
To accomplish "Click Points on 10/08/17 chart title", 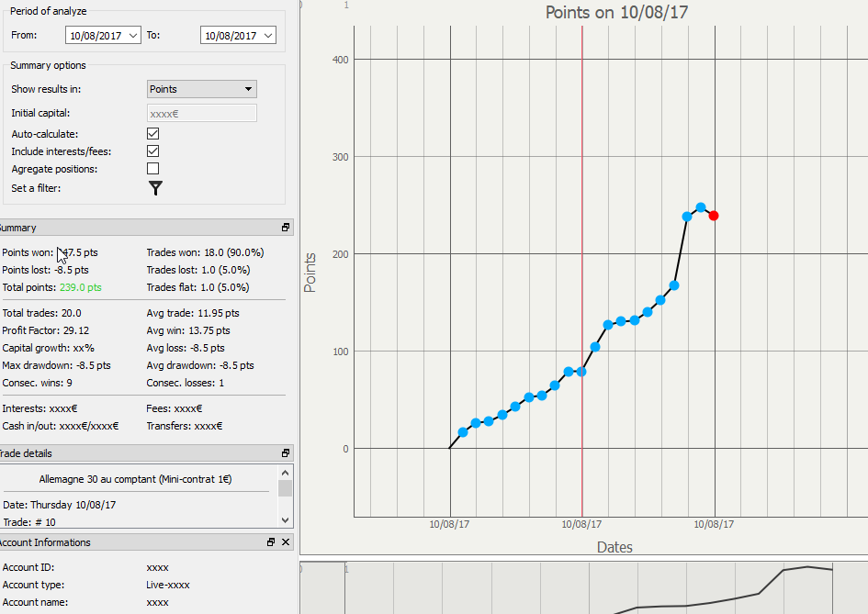I will (x=616, y=12).
